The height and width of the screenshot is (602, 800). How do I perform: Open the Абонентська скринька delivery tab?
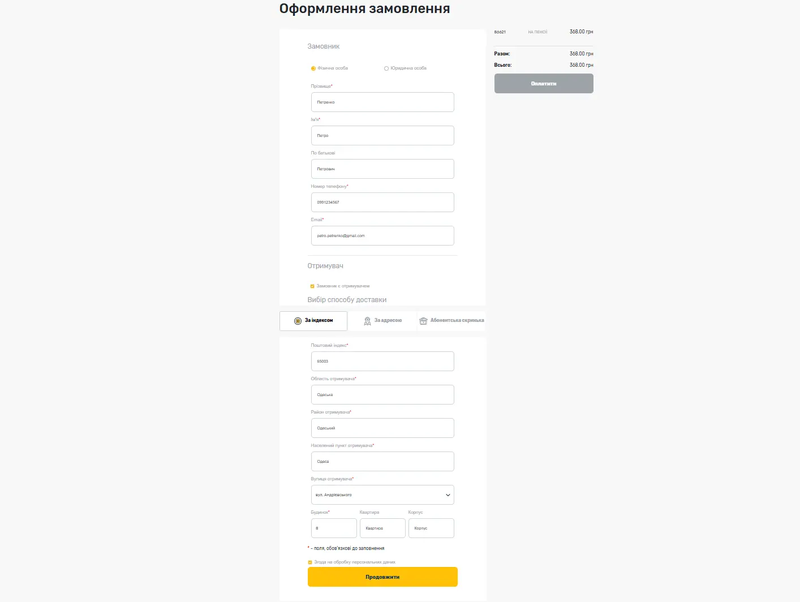pos(451,321)
